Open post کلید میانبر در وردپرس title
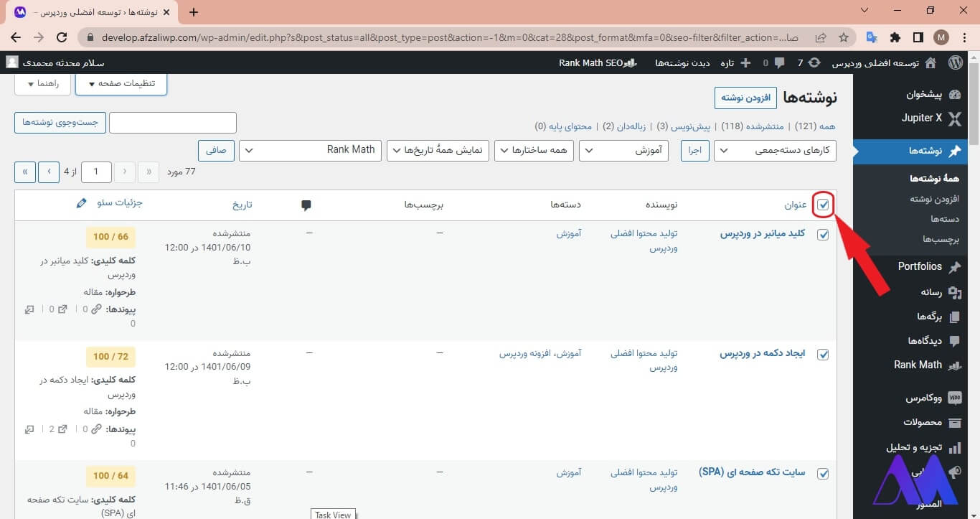The image size is (980, 519). click(x=763, y=233)
